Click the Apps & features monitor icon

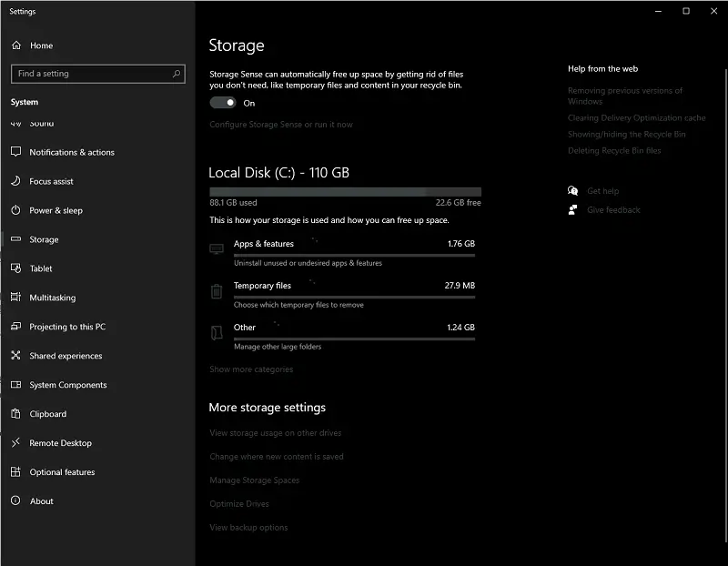(x=217, y=248)
